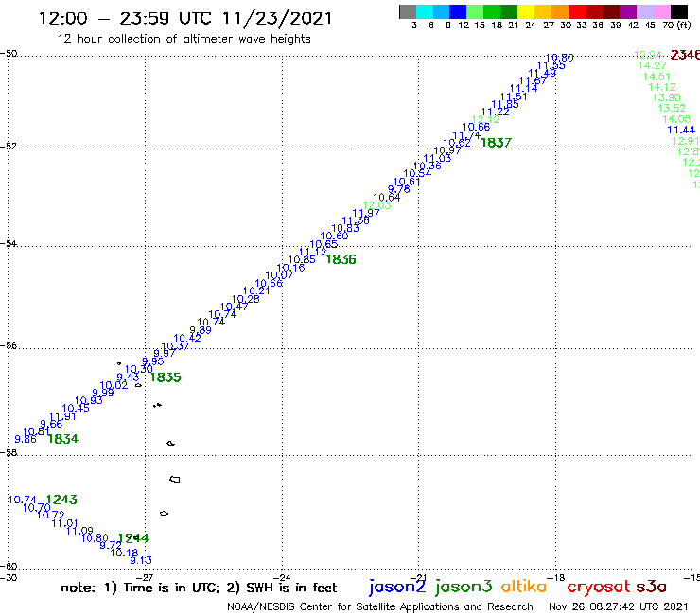
Task: Click the -30 longitude axis label
Action: pos(9,577)
